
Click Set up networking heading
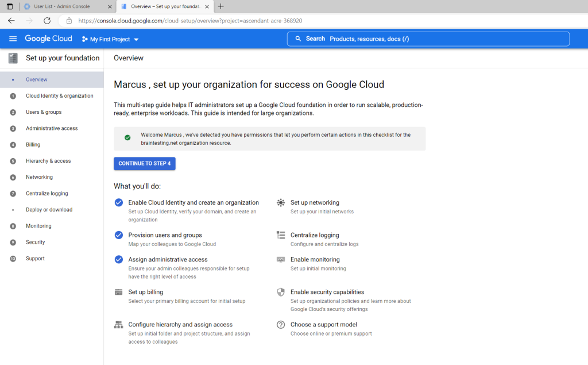click(x=315, y=202)
